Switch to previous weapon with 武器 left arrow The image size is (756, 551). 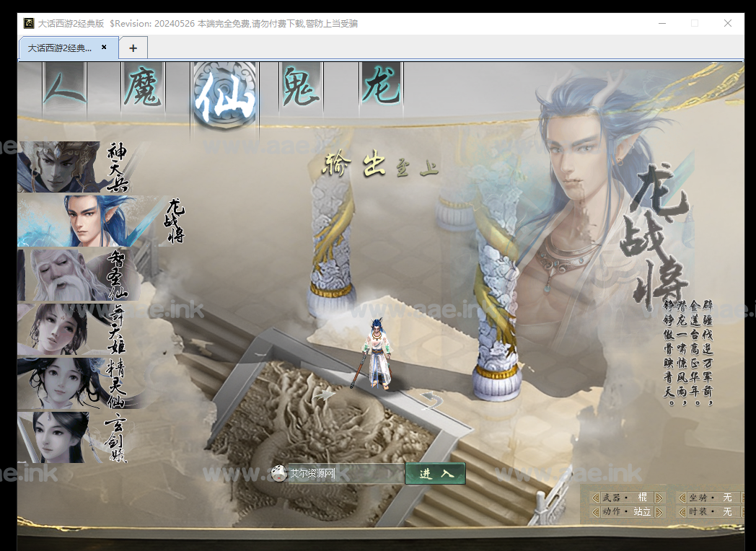tap(595, 498)
